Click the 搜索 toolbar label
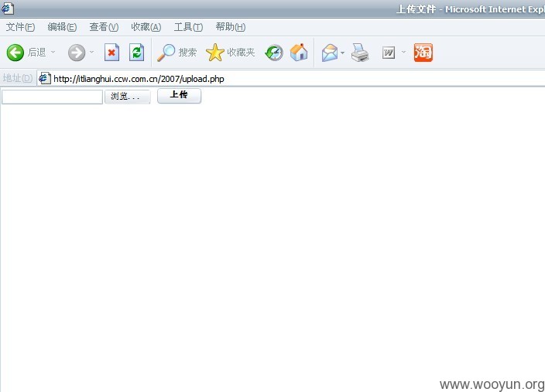The width and height of the screenshot is (545, 392). tap(187, 53)
